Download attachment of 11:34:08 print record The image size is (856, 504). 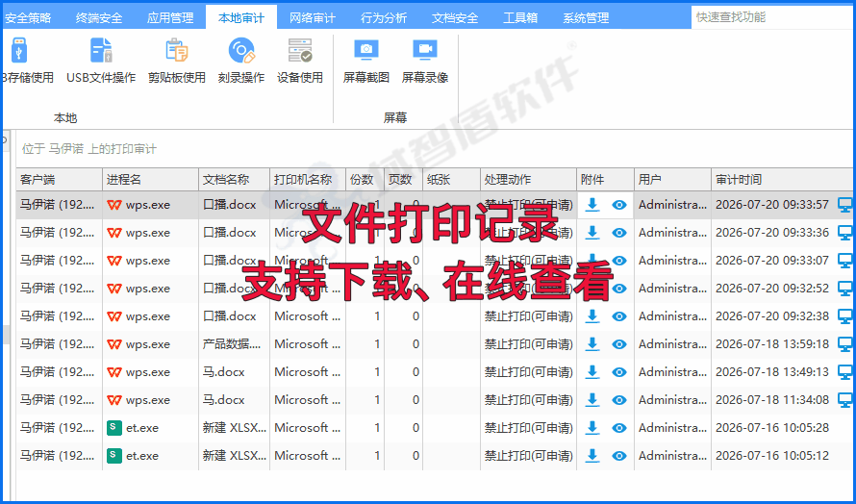tap(592, 400)
